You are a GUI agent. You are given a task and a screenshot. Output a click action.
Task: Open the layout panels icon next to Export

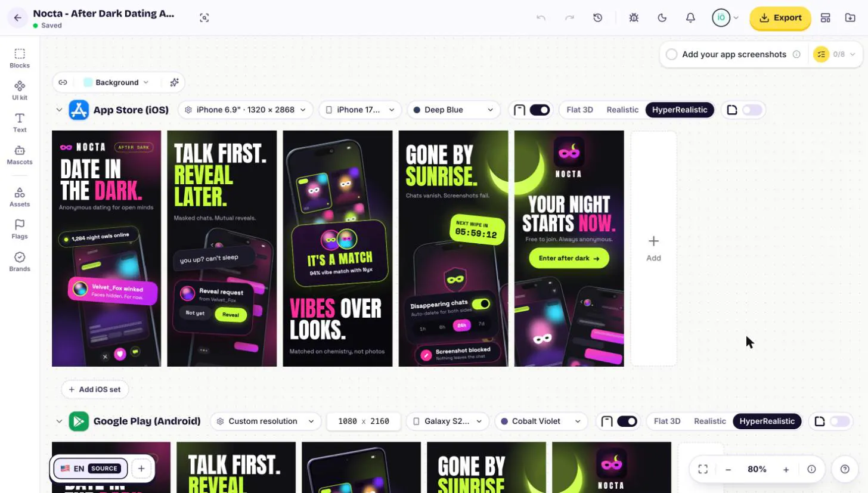click(x=826, y=18)
